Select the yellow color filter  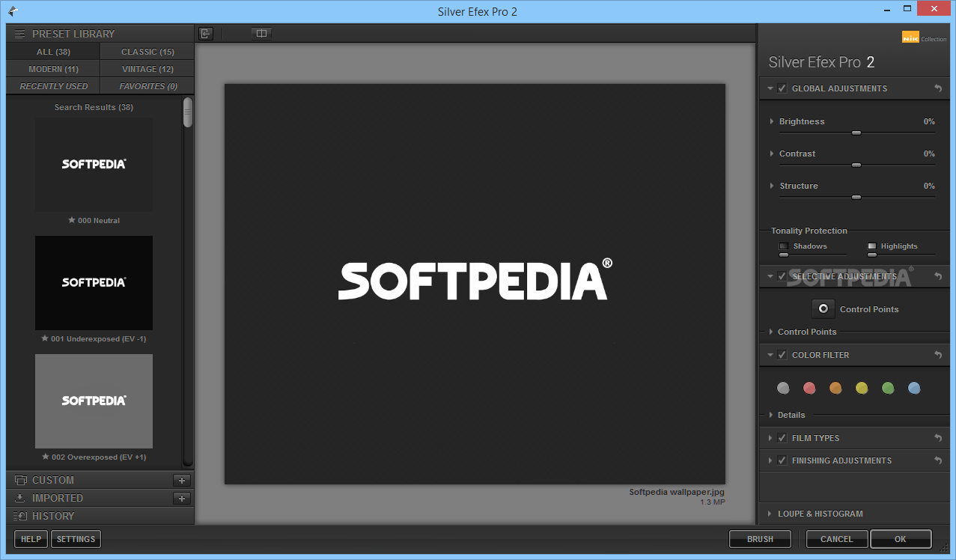[x=862, y=388]
